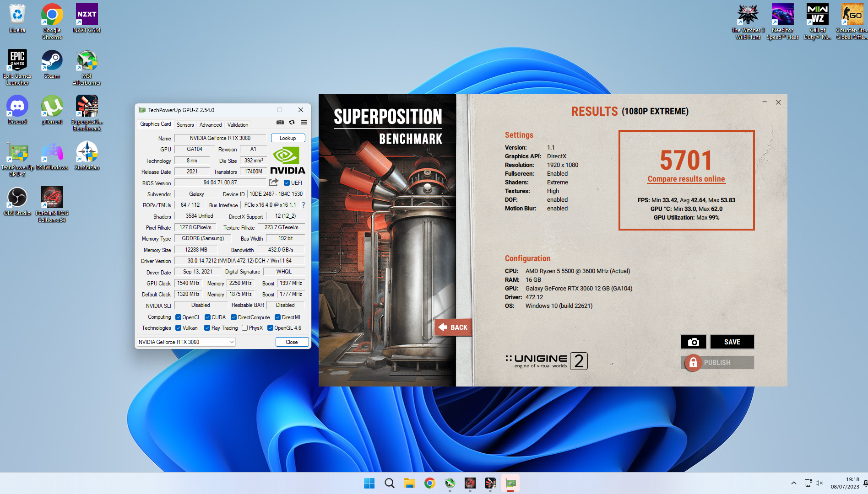The image size is (868, 494).
Task: Click the locked PUBLISH button
Action: 717,363
